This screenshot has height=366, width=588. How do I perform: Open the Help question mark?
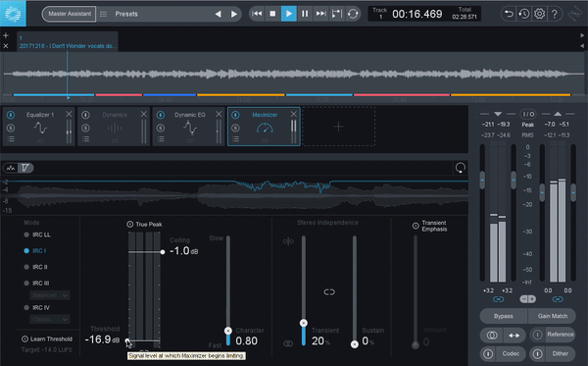pos(555,14)
